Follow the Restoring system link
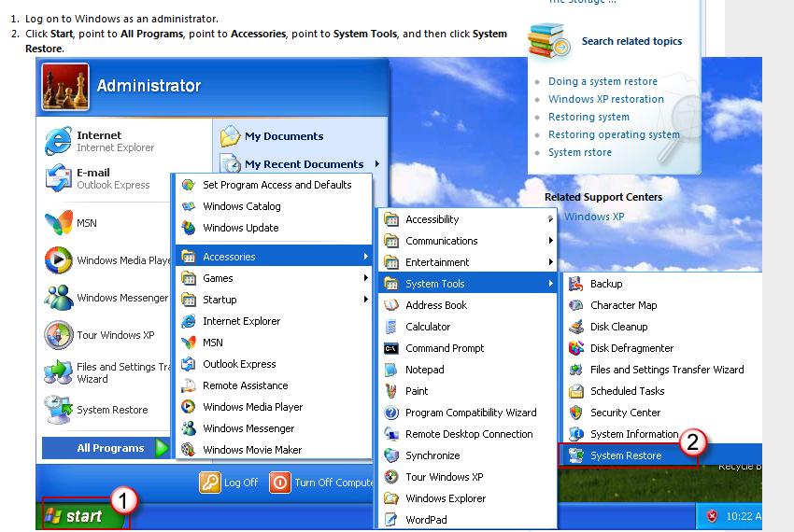The image size is (794, 532). coord(588,117)
